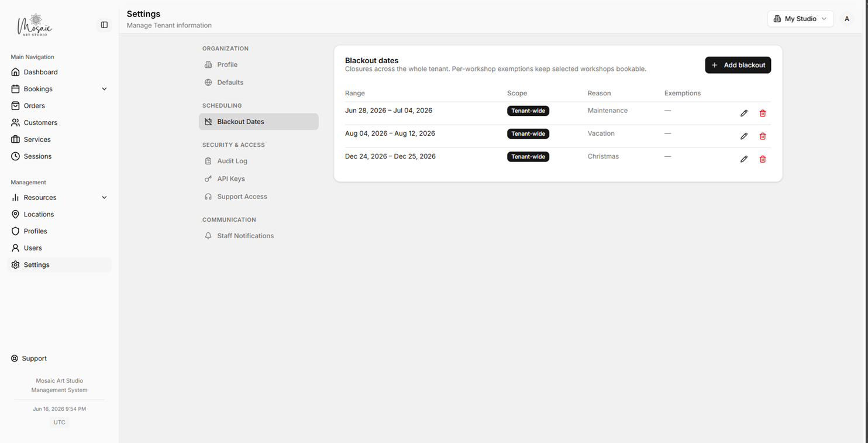Click the Maintenance reason cell

tap(608, 111)
